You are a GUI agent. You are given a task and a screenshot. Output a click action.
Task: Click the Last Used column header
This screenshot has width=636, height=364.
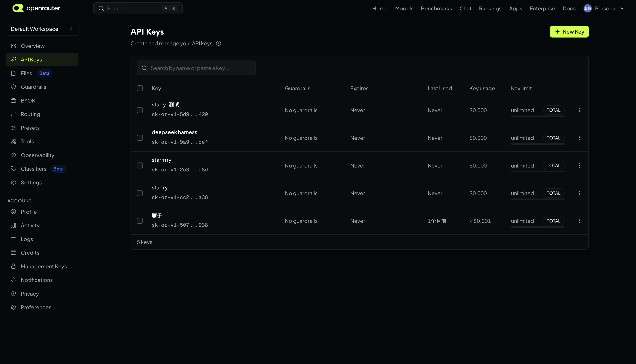coord(440,88)
